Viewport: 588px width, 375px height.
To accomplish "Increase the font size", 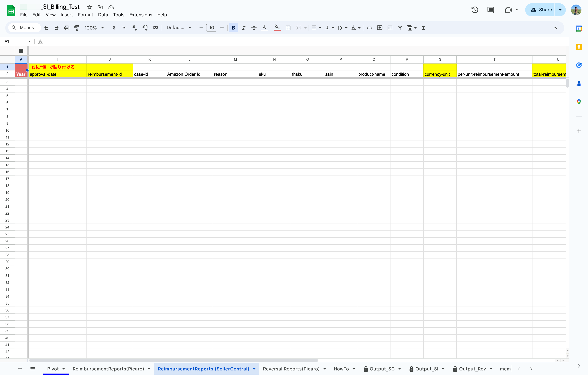I will pos(222,28).
